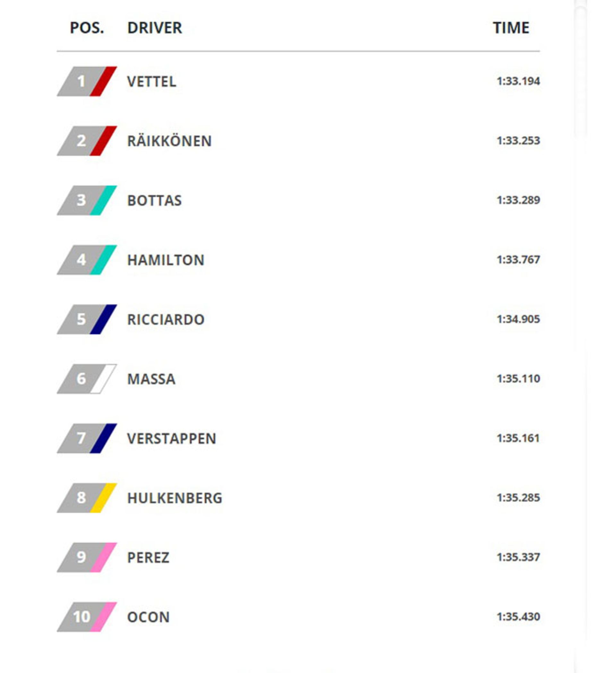Click the dark blue stripe on position 7
616x673 pixels.
104,438
